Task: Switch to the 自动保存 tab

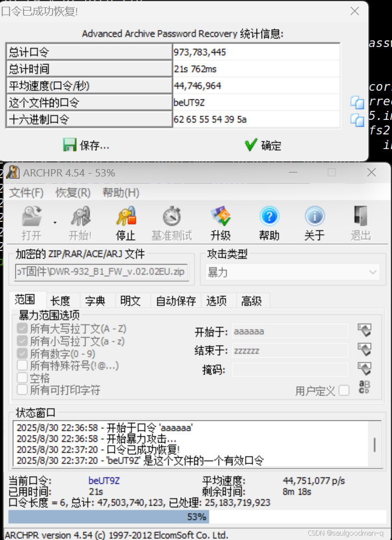Action: click(x=176, y=301)
